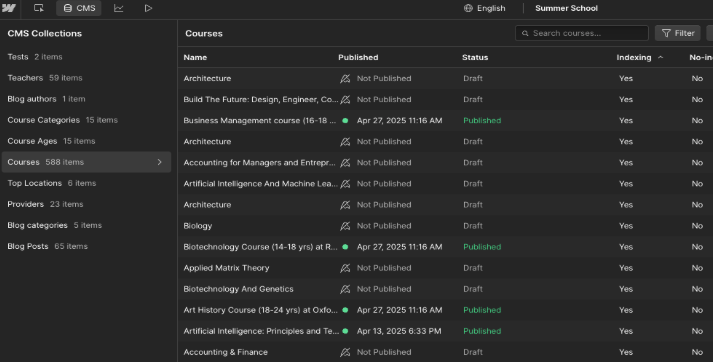Open the Applied Matrix Theory course item

point(226,268)
